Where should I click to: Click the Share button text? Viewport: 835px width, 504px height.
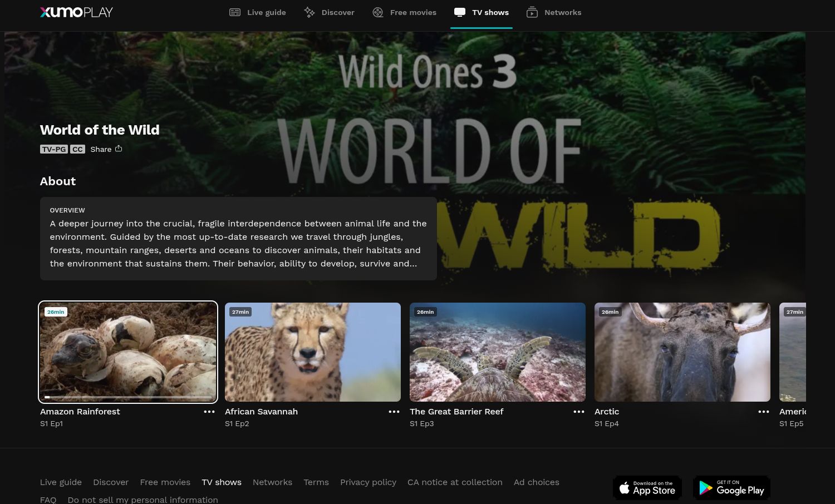coord(101,149)
